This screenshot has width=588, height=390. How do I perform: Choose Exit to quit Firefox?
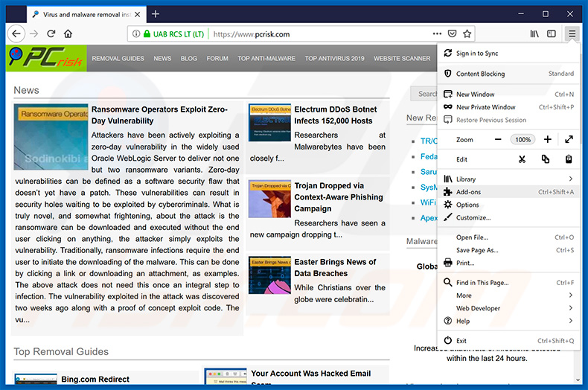[508, 340]
